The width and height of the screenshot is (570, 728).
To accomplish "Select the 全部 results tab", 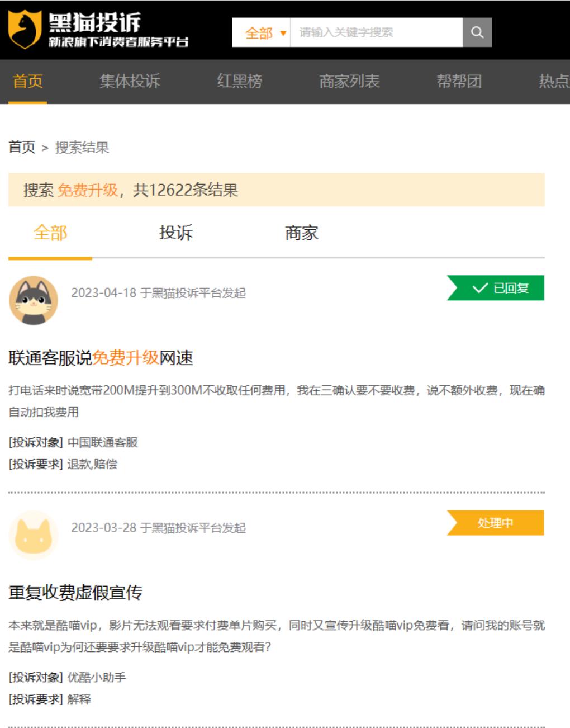I will pyautogui.click(x=50, y=233).
